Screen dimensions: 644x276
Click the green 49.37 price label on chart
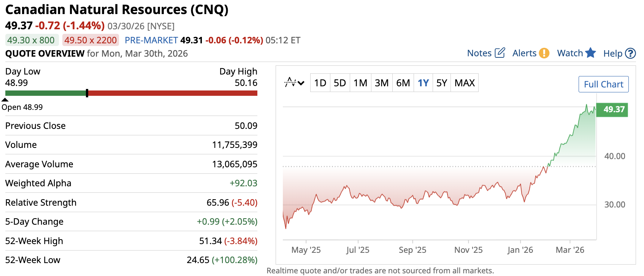(x=612, y=109)
